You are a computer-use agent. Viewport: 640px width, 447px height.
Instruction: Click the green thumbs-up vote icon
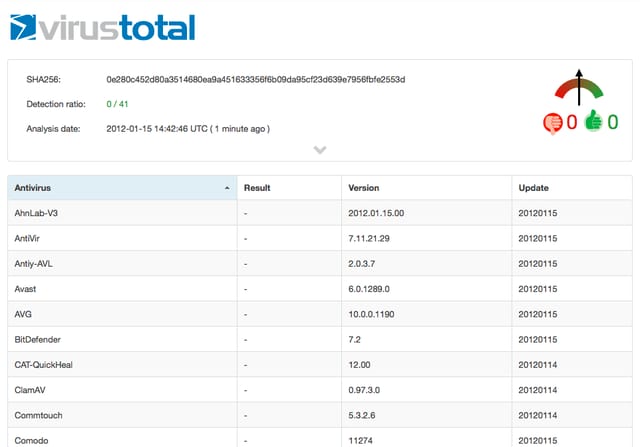[x=593, y=121]
